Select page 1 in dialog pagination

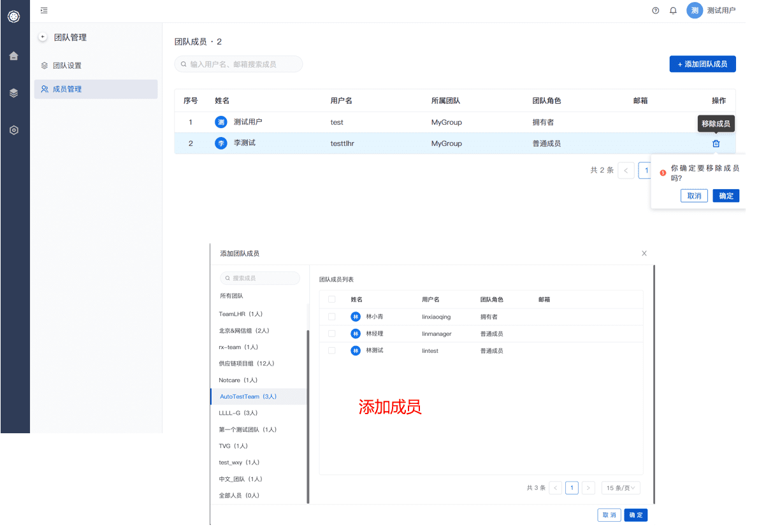tap(572, 488)
